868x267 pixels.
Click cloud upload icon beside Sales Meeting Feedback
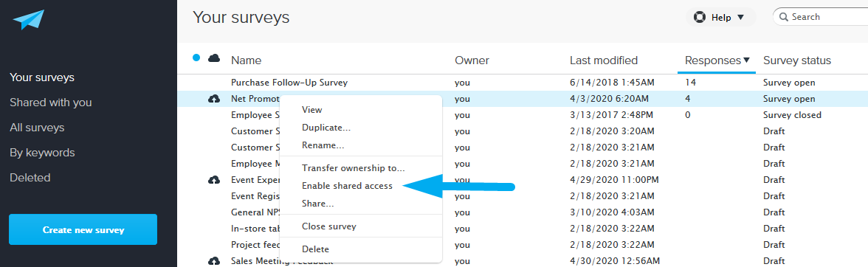(x=214, y=260)
